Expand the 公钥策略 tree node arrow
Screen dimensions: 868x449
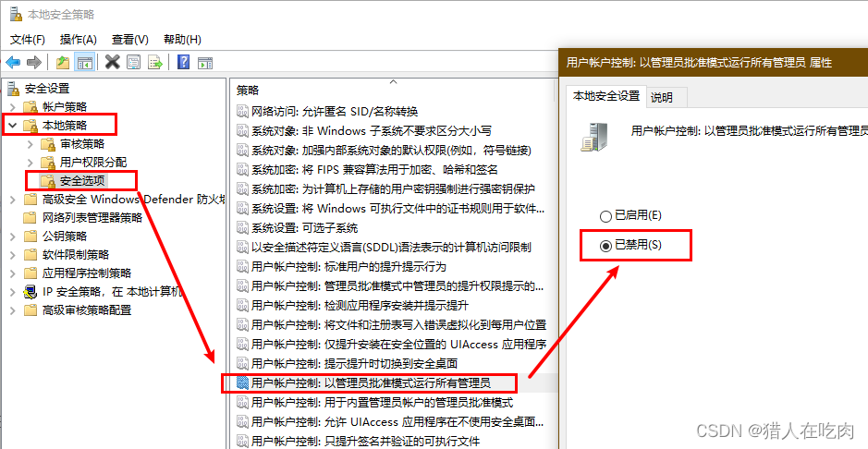(x=13, y=237)
